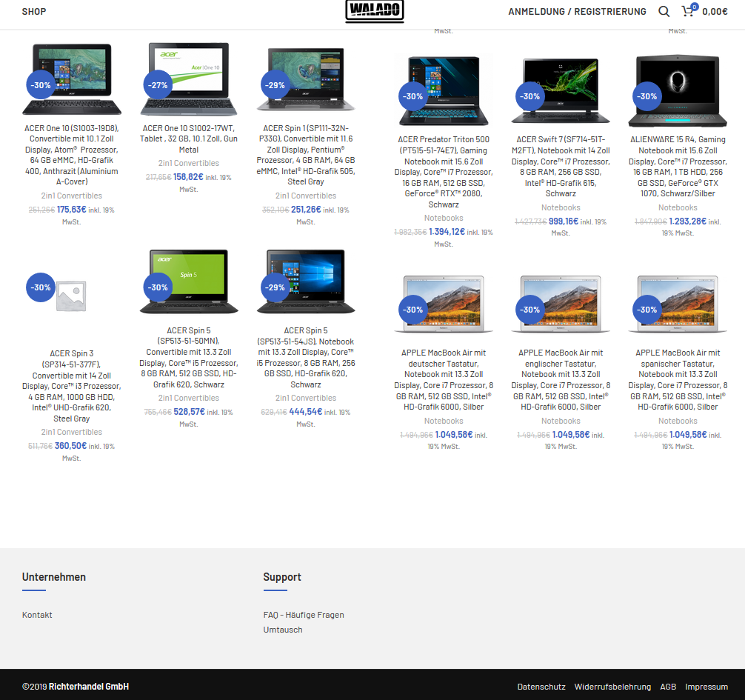This screenshot has width=745, height=700.
Task: Click Notebooks category under ACER Swift 7
Action: pyautogui.click(x=561, y=207)
